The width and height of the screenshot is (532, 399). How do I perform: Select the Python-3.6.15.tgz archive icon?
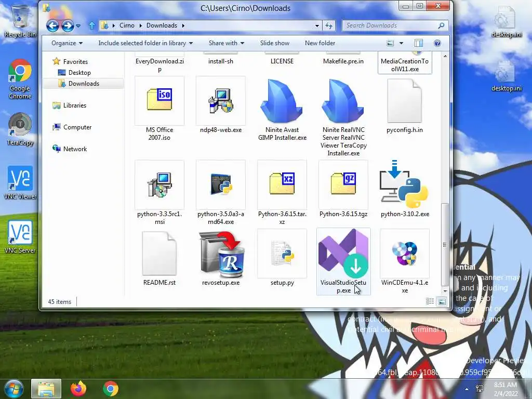pos(343,185)
